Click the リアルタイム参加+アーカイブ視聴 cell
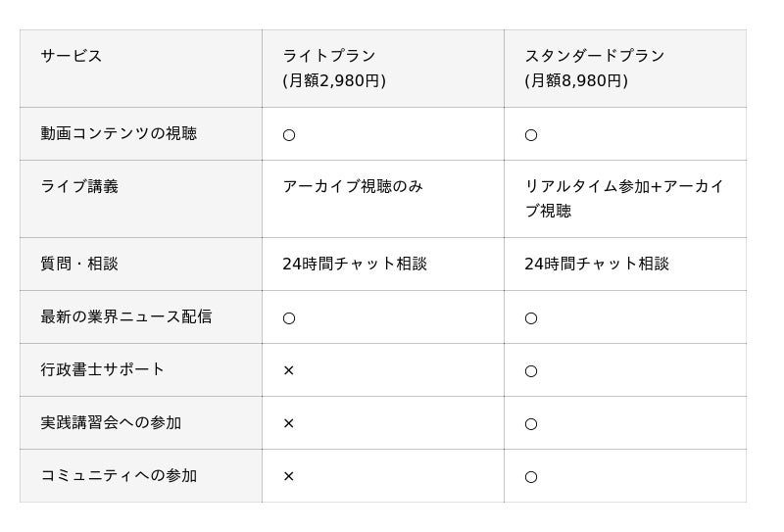784x532 pixels. click(x=624, y=198)
